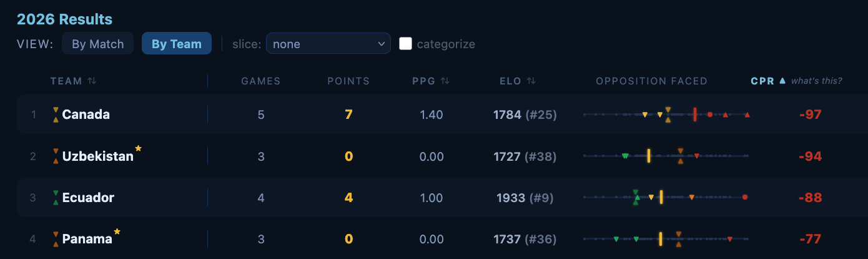Image resolution: width=868 pixels, height=259 pixels.
Task: Sort by the PPG column arrows
Action: point(445,81)
